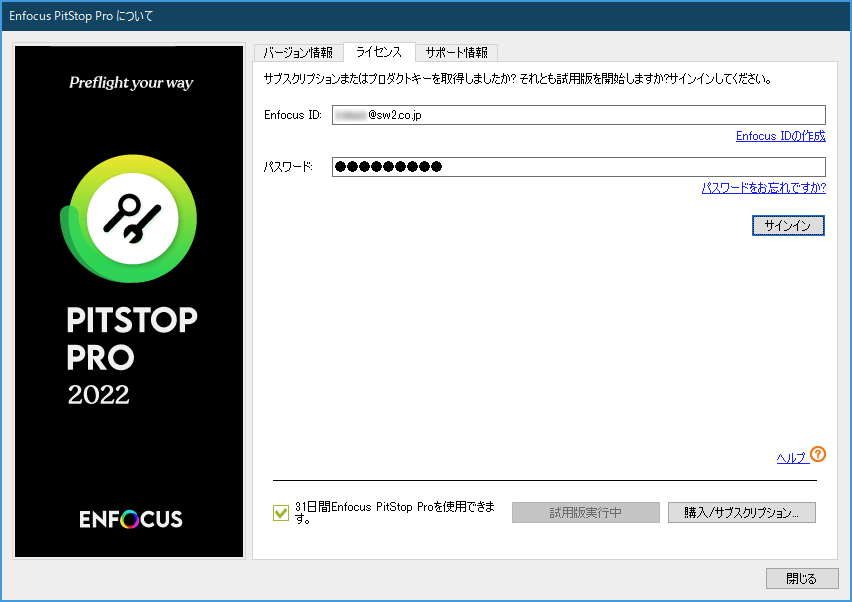This screenshot has height=602, width=852.
Task: Open the Enfocus IDの作成 link
Action: coord(780,136)
